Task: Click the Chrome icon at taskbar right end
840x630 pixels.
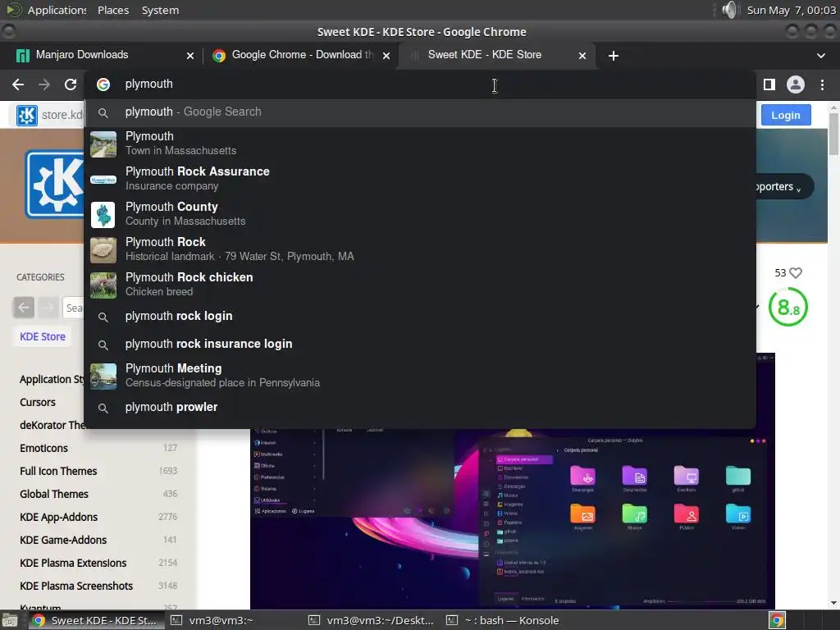Action: (x=777, y=621)
